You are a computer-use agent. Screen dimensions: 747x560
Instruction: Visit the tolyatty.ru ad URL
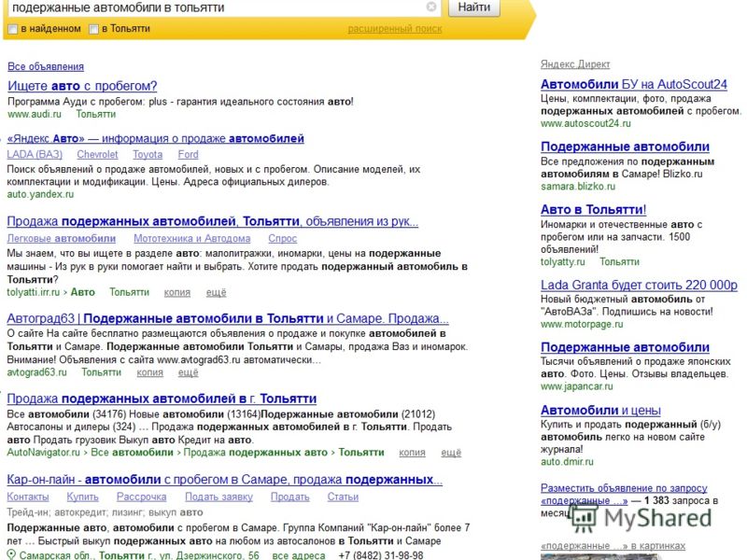coord(563,262)
